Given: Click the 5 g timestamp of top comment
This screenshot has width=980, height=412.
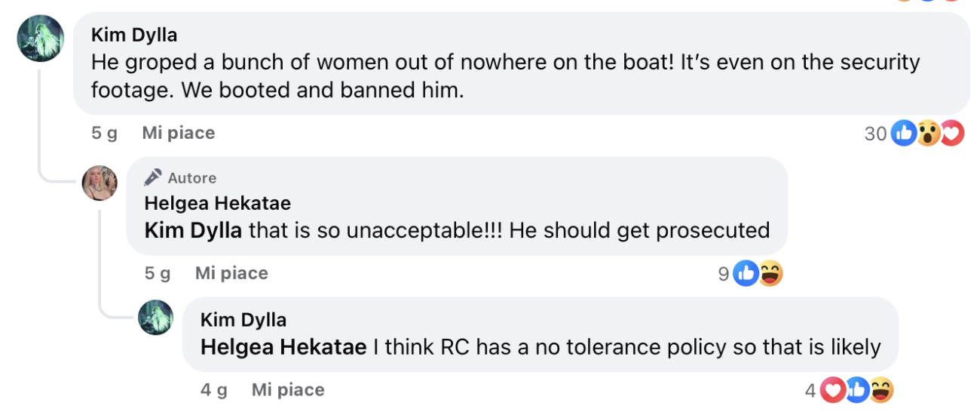Looking at the screenshot, I should coord(104,134).
